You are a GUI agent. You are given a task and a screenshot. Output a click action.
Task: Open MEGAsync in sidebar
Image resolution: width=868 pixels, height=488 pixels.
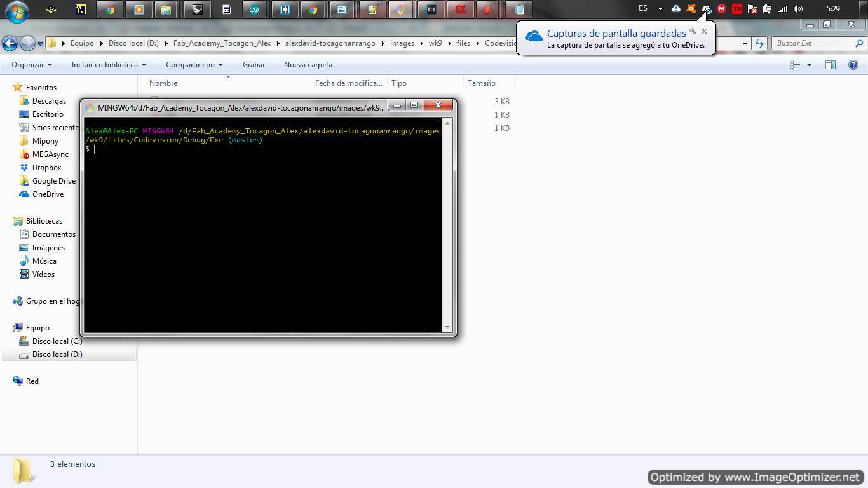pyautogui.click(x=50, y=154)
